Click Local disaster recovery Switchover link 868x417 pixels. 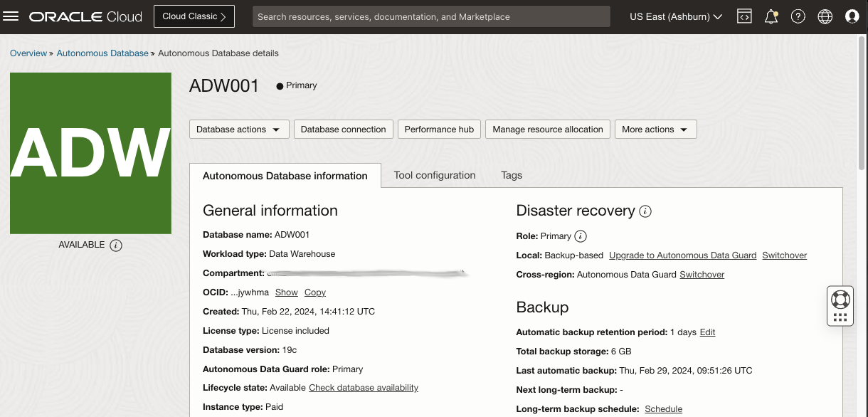point(785,255)
